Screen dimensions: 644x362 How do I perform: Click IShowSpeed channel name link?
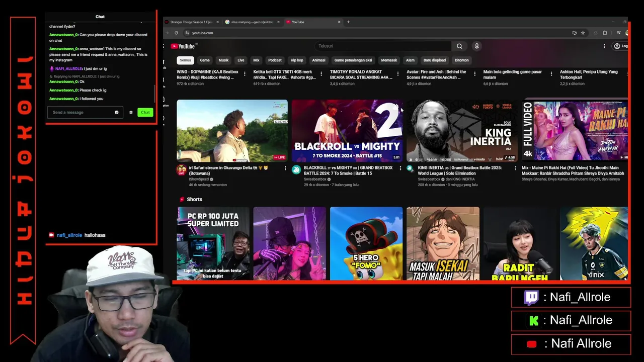[199, 179]
